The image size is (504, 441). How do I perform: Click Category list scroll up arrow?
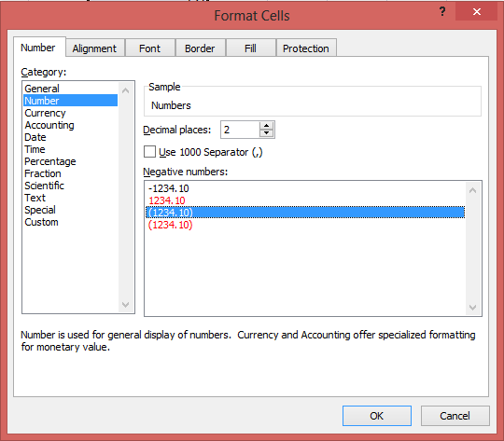126,90
